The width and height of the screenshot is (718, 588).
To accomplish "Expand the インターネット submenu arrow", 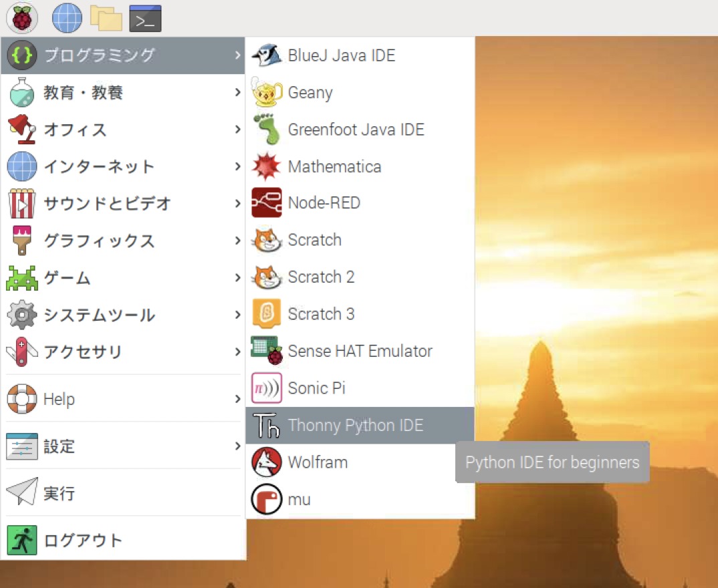I will (237, 166).
